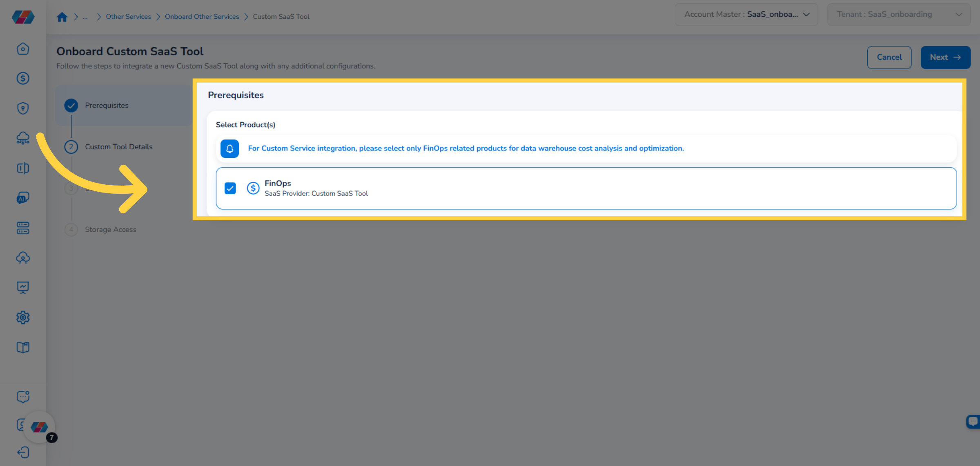The image size is (980, 466).
Task: Expand the collapsed breadcrumb ellipsis
Action: 85,17
